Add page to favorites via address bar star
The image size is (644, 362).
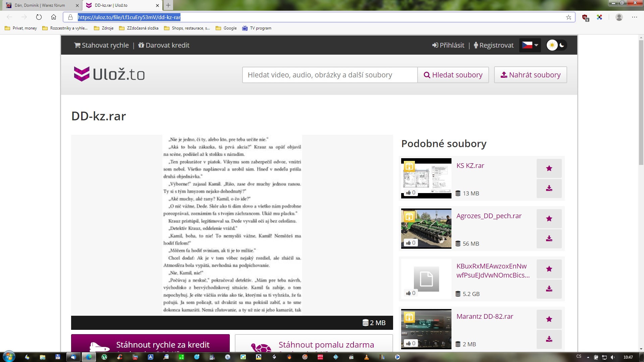pyautogui.click(x=569, y=17)
